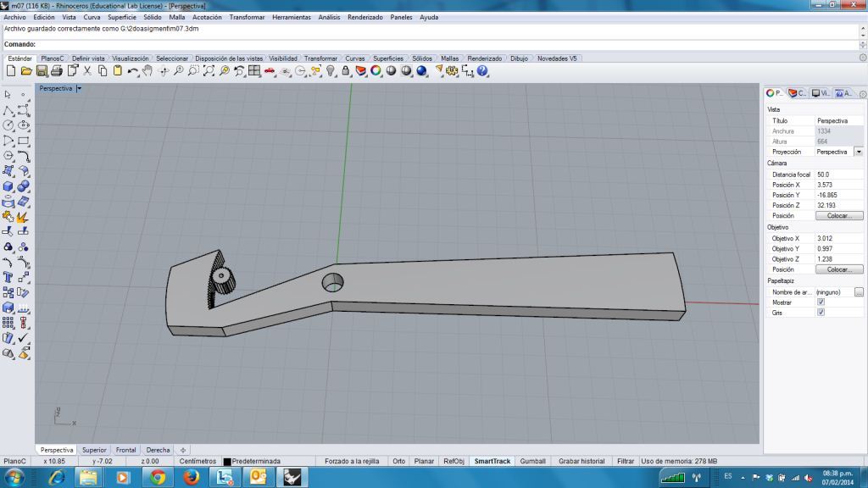Click the right panel settings gear icon
This screenshot has height=488, width=868.
point(862,94)
